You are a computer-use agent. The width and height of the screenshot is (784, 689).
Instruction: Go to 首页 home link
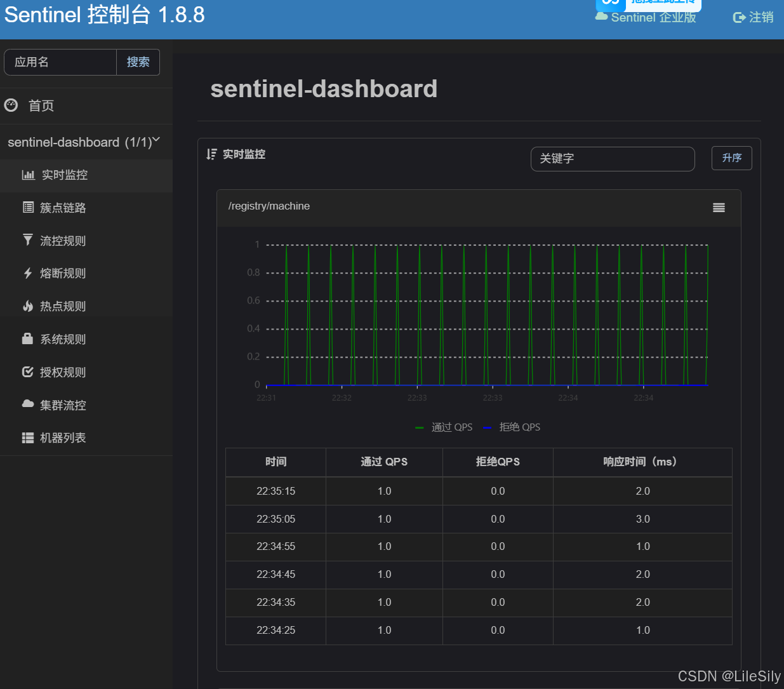[x=86, y=105]
